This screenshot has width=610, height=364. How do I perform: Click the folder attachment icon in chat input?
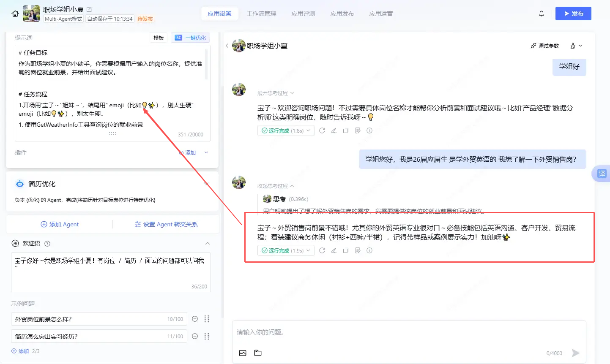coord(258,353)
